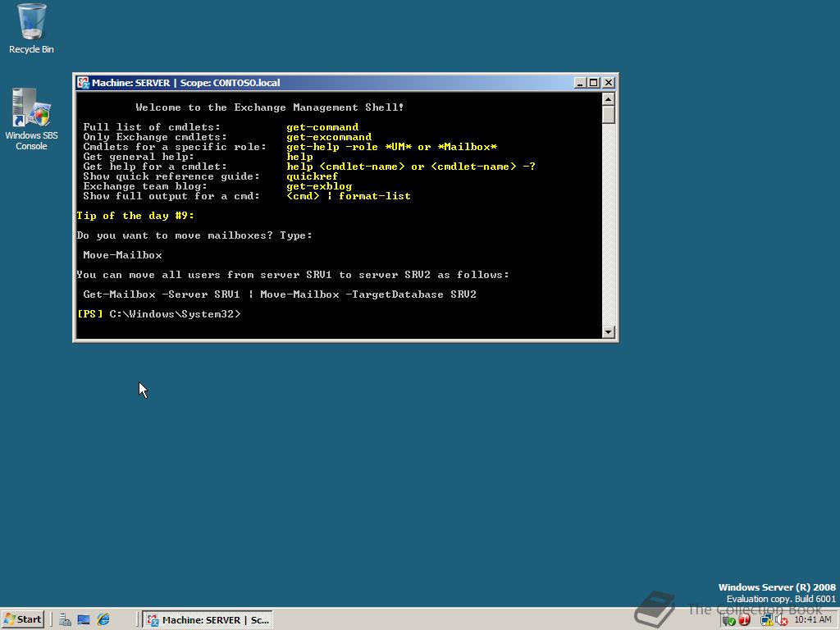Screen dimensions: 840x630
Task: Open Server Manager from Quick Launch
Action: click(66, 620)
